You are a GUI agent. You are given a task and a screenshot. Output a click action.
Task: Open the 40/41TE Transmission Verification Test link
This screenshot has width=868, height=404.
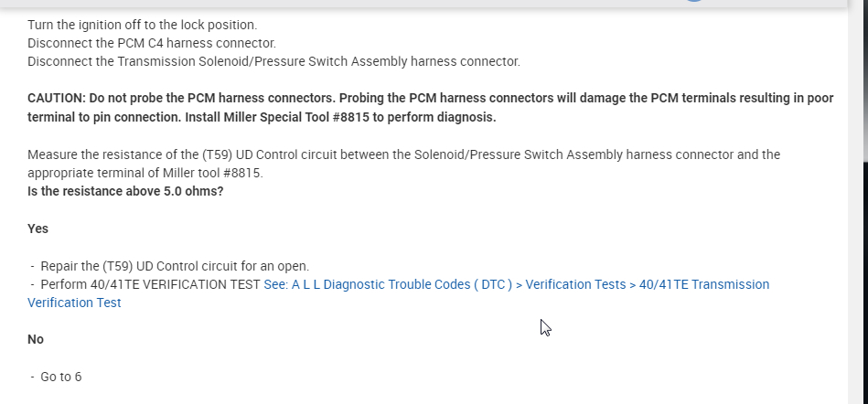tap(516, 284)
